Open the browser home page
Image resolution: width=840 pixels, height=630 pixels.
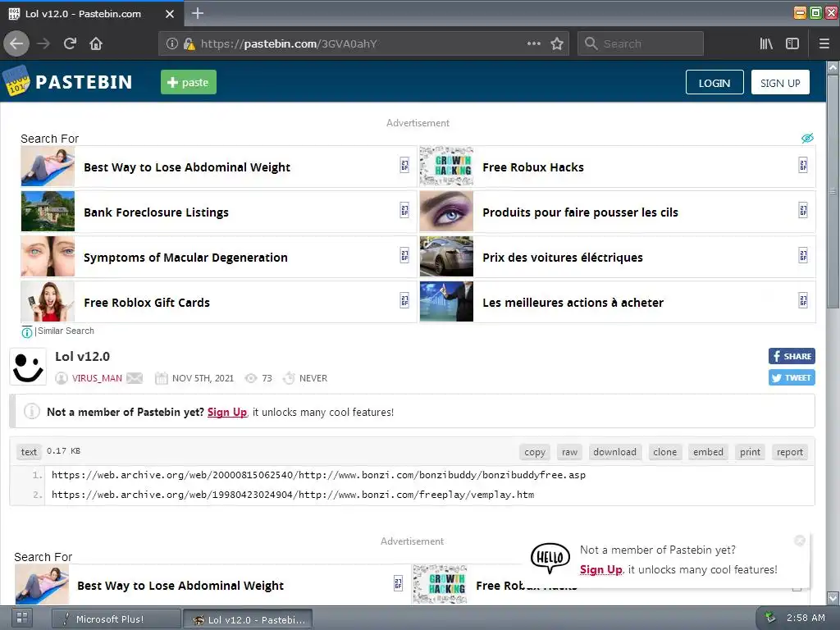[96, 43]
